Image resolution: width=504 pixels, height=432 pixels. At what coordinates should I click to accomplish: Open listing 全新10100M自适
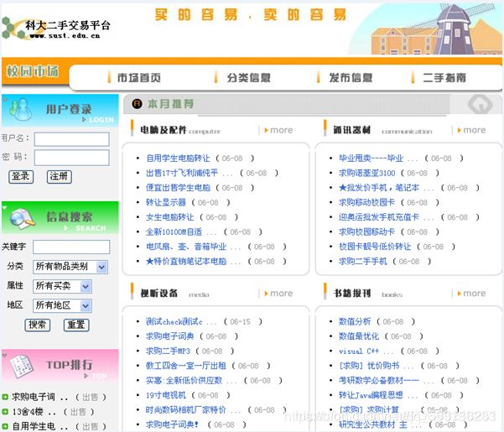[x=174, y=232]
